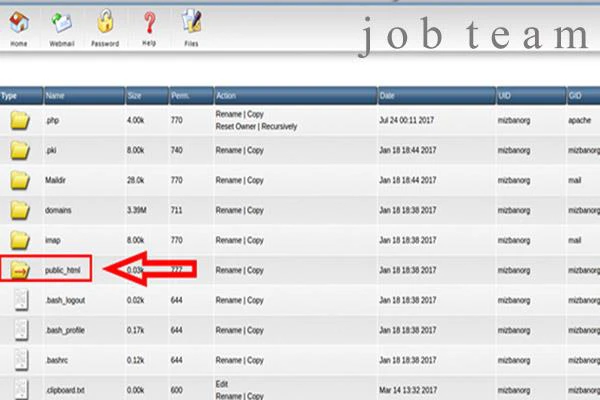
Task: Open the imap folder name link
Action: (54, 240)
